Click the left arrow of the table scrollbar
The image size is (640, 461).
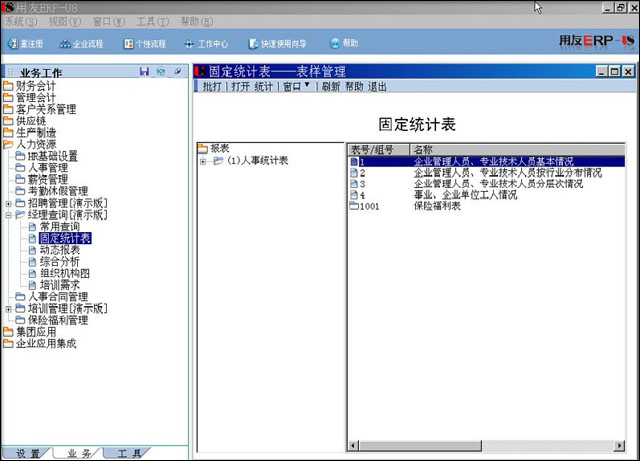(354, 445)
